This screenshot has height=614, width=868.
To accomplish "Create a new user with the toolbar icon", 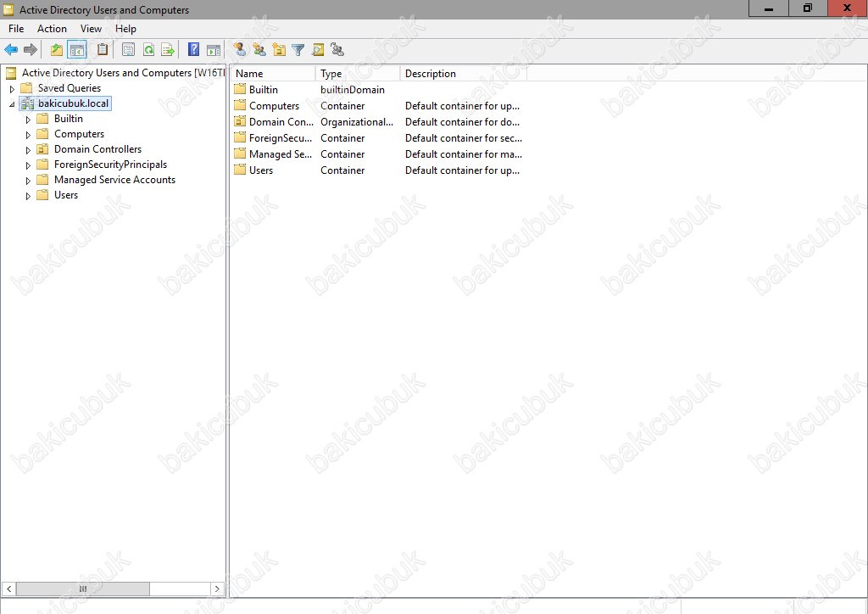I will (240, 50).
